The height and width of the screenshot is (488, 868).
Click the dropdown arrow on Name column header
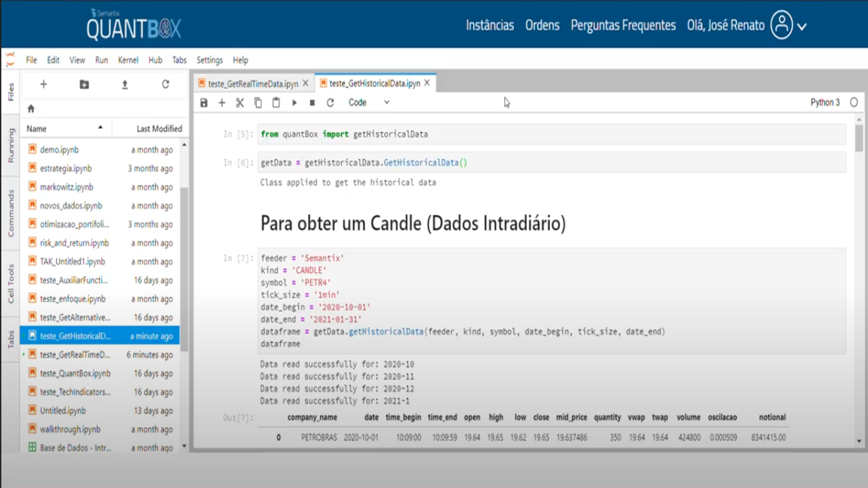(x=100, y=127)
